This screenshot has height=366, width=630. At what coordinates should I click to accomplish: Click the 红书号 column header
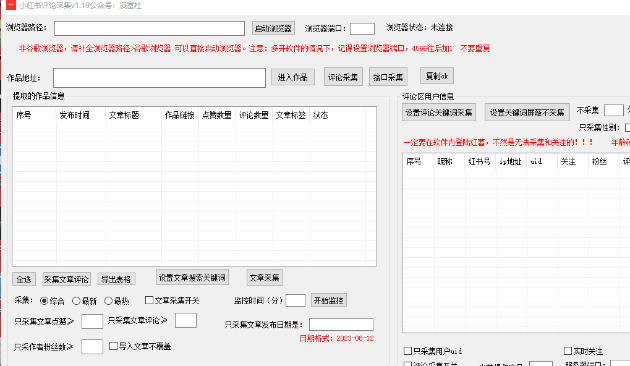pos(479,162)
